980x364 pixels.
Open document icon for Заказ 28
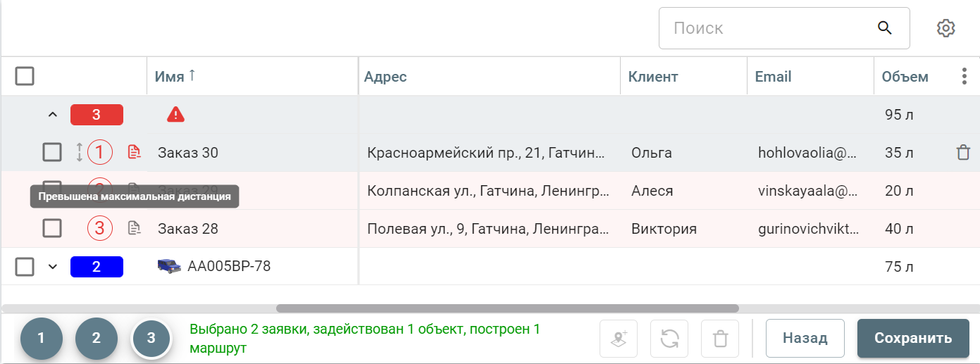[x=134, y=228]
